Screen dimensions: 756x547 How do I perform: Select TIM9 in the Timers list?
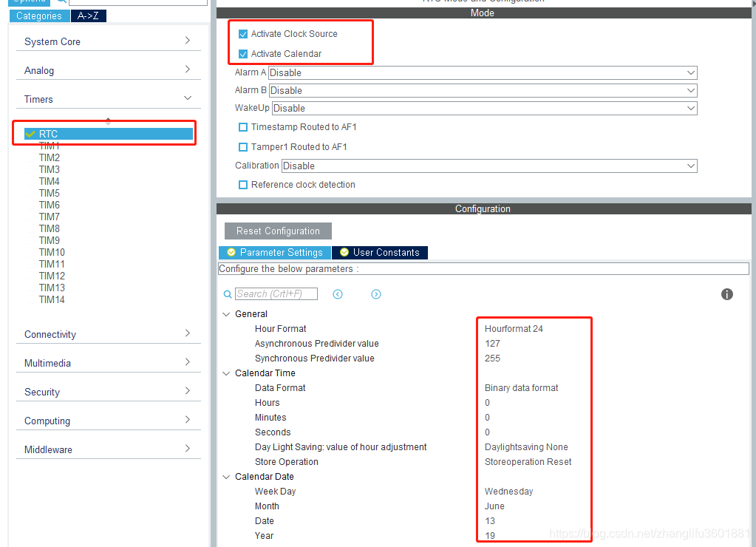50,240
